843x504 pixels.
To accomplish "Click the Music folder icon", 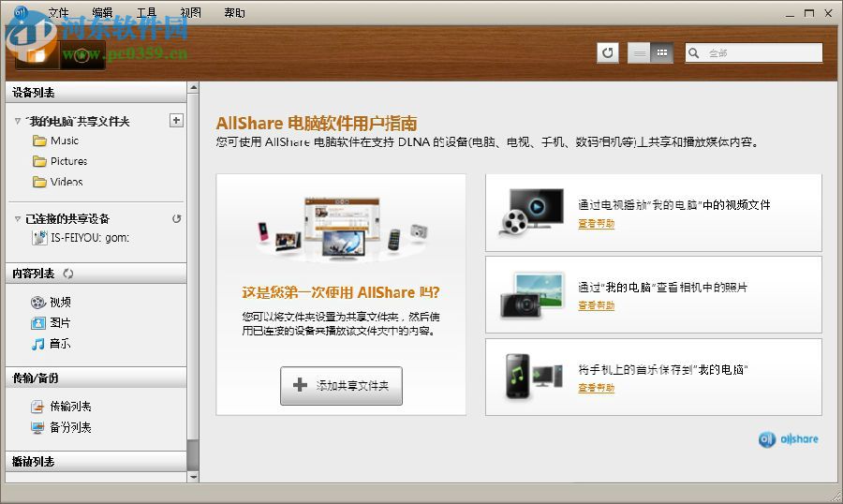I will (x=39, y=141).
